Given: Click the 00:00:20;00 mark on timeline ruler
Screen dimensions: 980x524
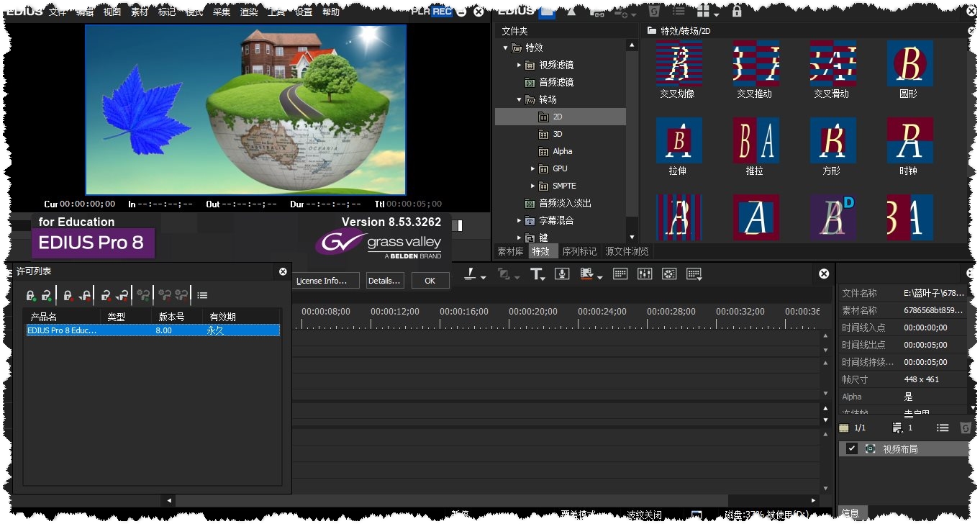Looking at the screenshot, I should pyautogui.click(x=532, y=312).
